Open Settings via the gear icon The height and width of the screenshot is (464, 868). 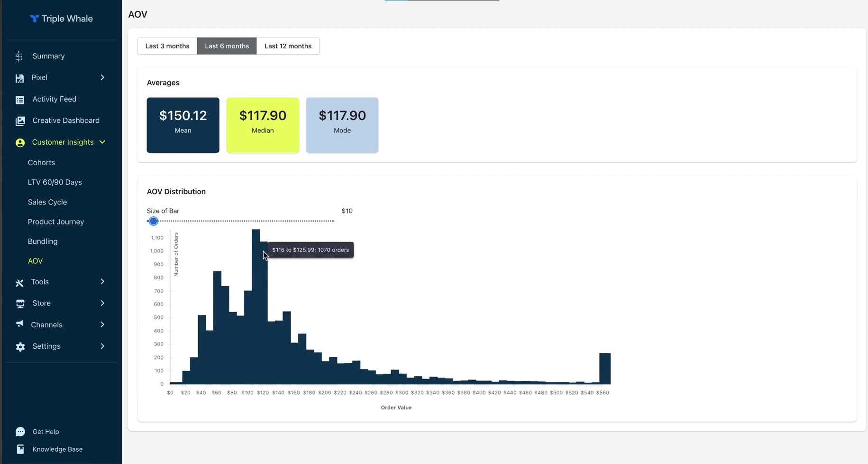coord(20,346)
